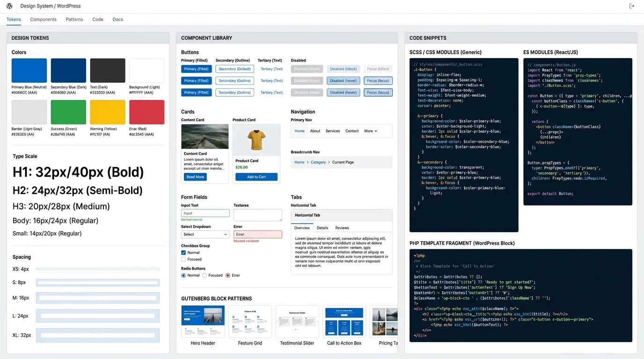The height and width of the screenshot is (359, 644).
Task: Select the red Errer radio button
Action: 228,275
